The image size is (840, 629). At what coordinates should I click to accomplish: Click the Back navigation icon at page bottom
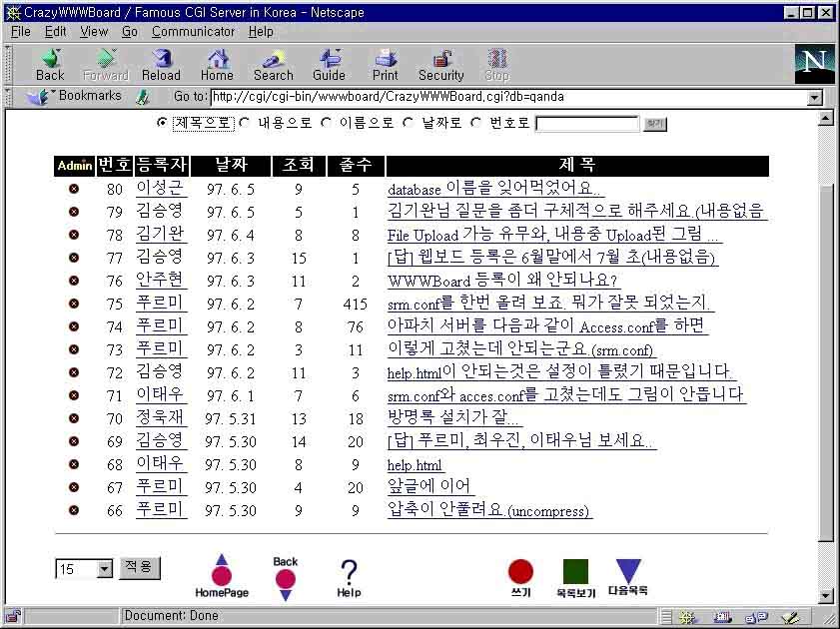(285, 578)
